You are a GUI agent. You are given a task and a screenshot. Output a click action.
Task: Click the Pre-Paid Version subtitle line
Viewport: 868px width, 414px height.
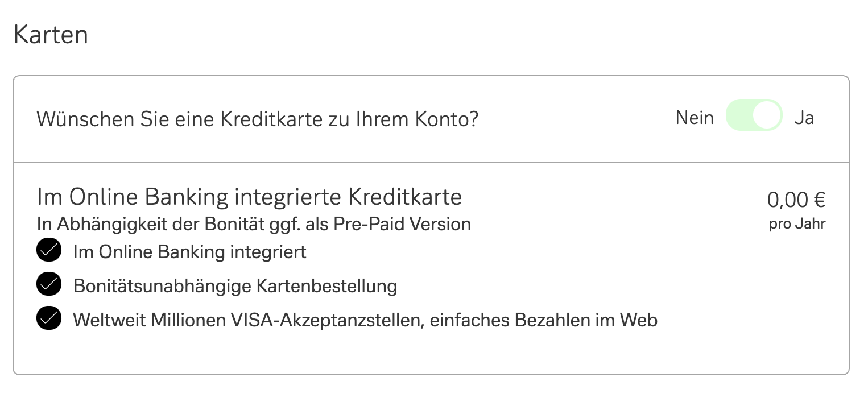[x=254, y=224]
